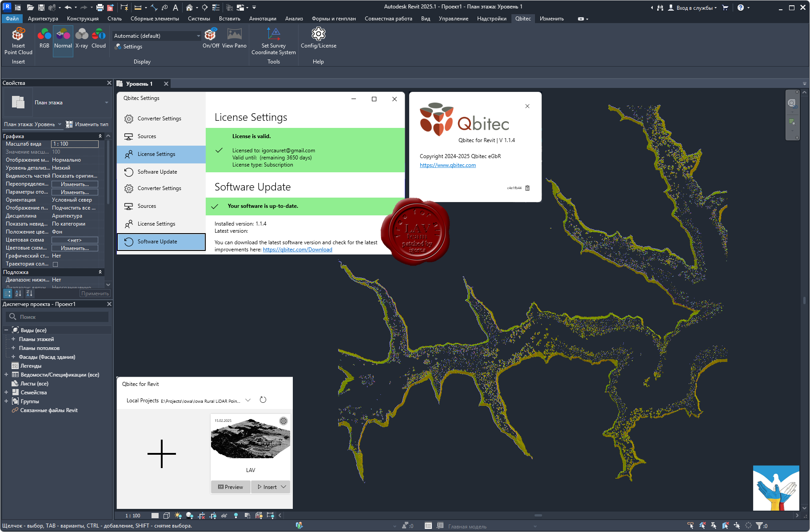This screenshot has height=532, width=810.
Task: Open Аннотации ribbon tab
Action: [263, 19]
